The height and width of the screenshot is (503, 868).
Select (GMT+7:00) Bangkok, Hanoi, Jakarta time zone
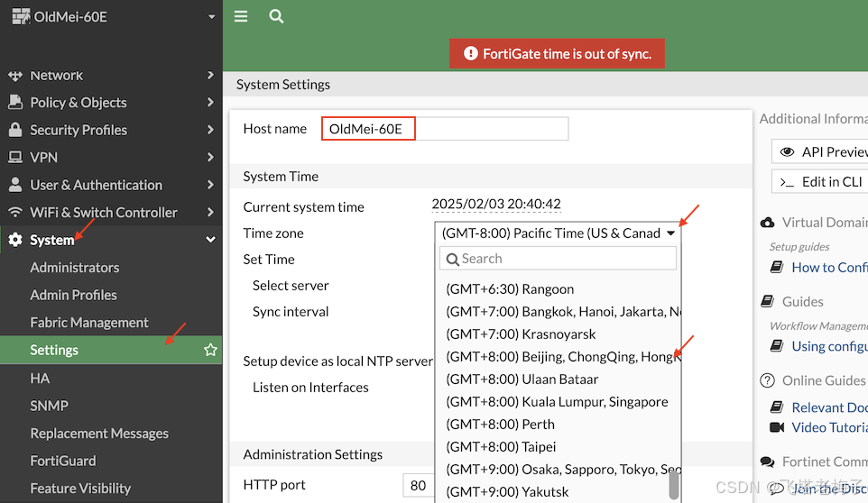[558, 312]
